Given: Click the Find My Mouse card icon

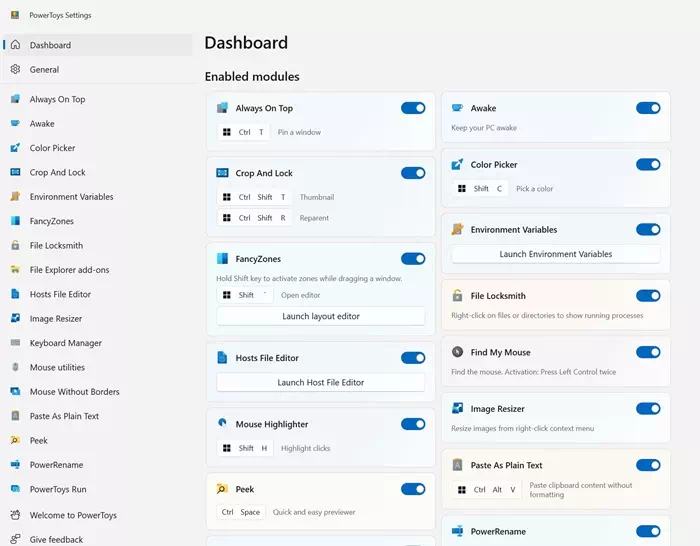Looking at the screenshot, I should click(457, 352).
